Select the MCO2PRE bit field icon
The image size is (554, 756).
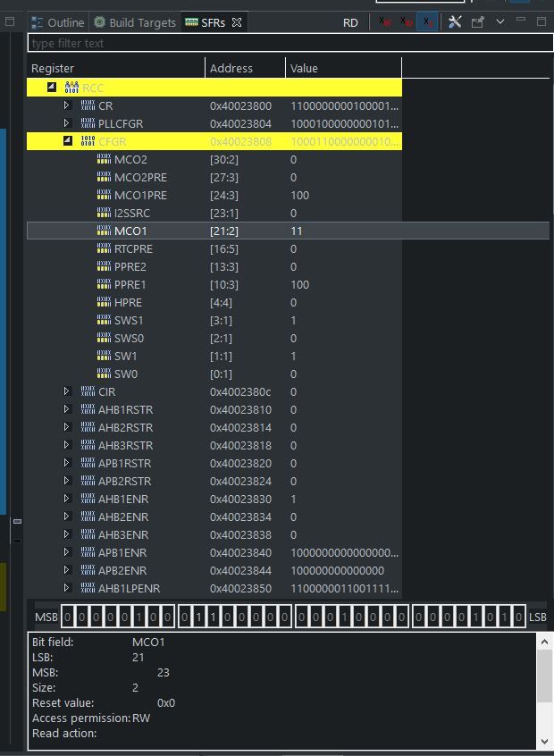pos(104,176)
